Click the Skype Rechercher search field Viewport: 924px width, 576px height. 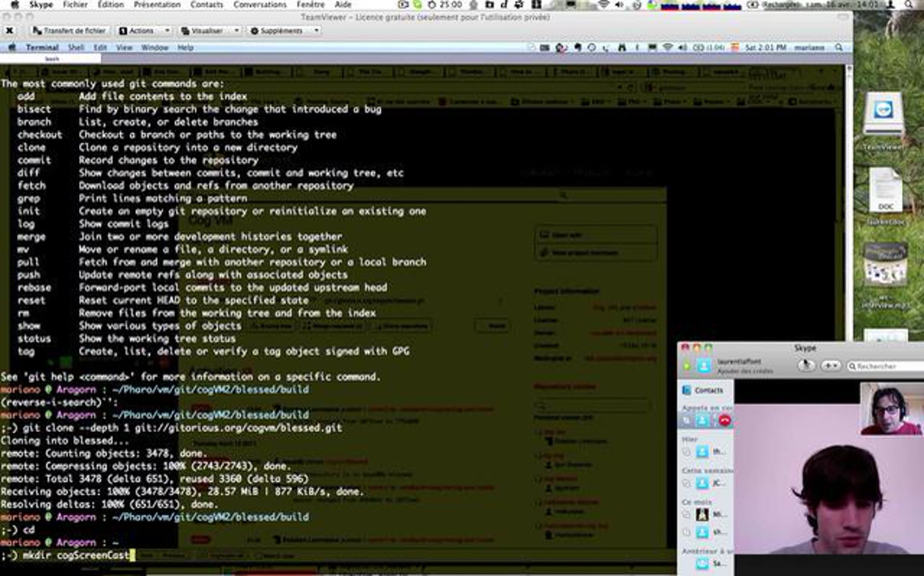pos(885,366)
